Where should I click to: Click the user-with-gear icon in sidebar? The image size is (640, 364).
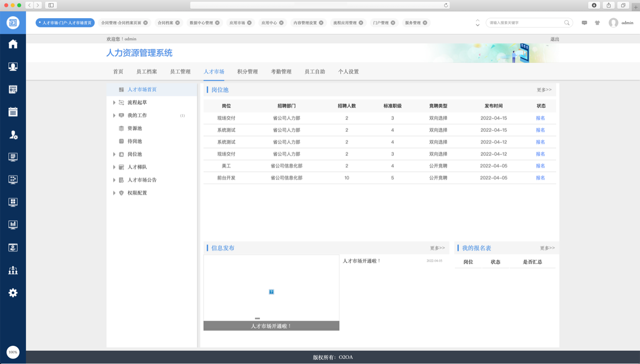tap(13, 135)
